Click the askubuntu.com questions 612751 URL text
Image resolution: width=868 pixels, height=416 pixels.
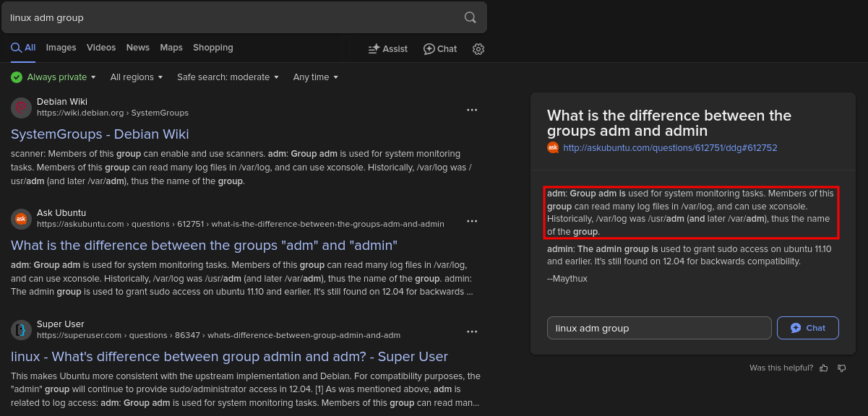[x=241, y=224]
